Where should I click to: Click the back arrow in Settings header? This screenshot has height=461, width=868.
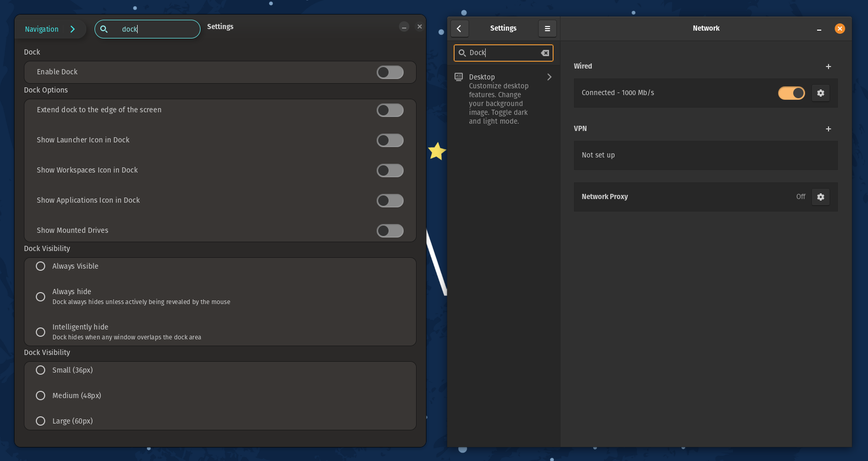click(459, 29)
